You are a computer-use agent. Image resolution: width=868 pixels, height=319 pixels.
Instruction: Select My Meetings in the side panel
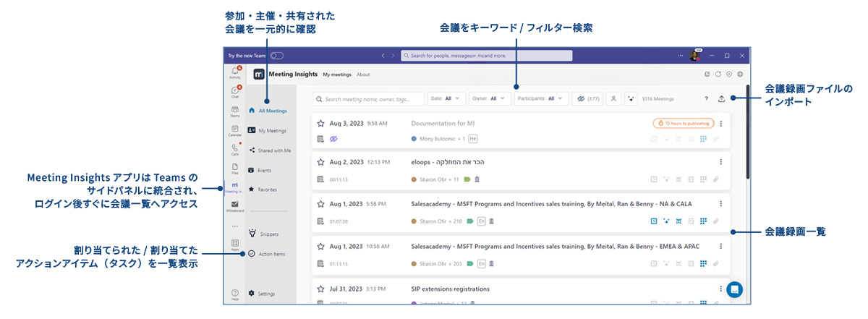coord(268,131)
